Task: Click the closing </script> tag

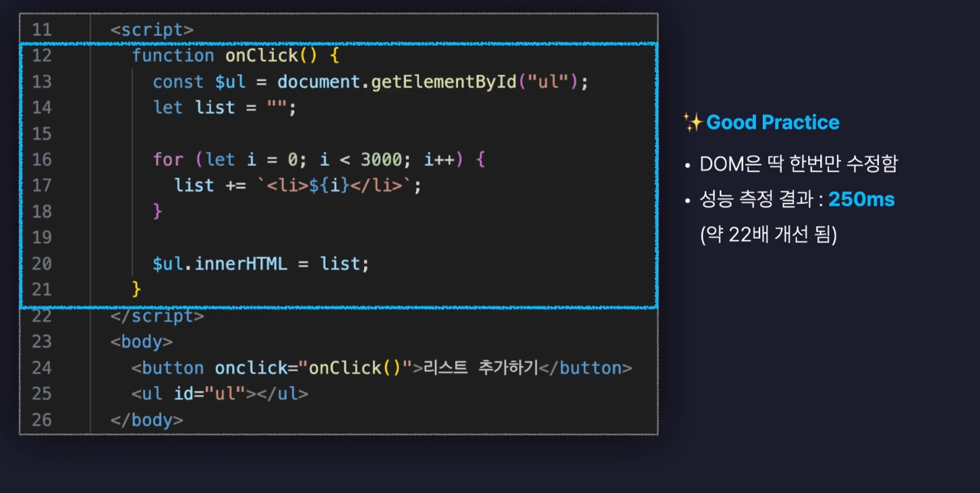Action: [157, 316]
